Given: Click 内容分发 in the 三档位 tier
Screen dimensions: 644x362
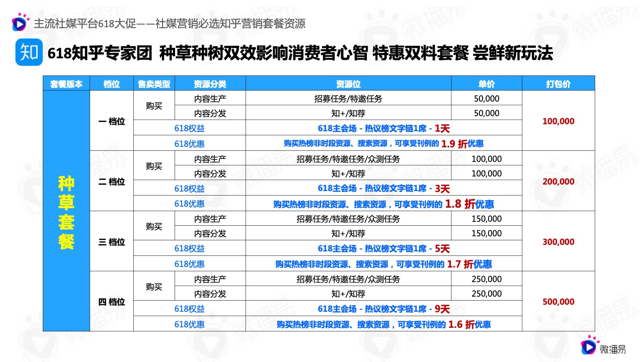Looking at the screenshot, I should pyautogui.click(x=210, y=233).
